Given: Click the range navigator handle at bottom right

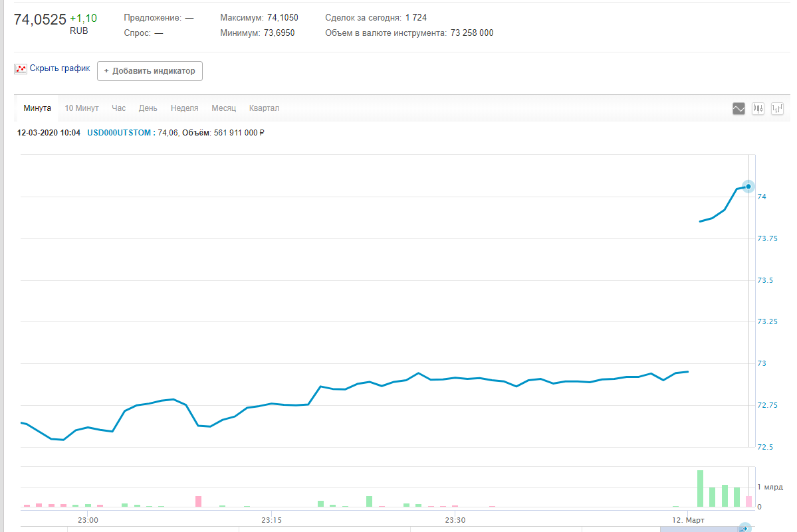Looking at the screenshot, I should point(744,528).
